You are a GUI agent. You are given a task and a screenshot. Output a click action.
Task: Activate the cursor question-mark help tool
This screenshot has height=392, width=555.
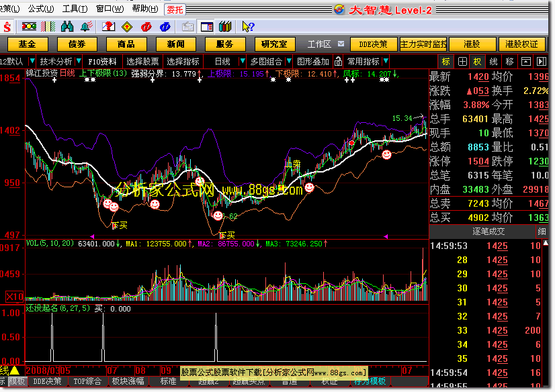248,27
